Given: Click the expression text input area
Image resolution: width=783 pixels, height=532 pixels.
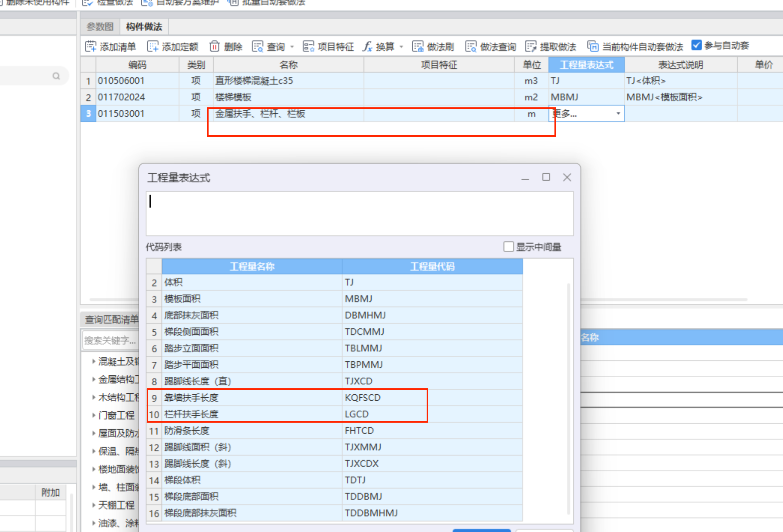Looking at the screenshot, I should pos(360,214).
